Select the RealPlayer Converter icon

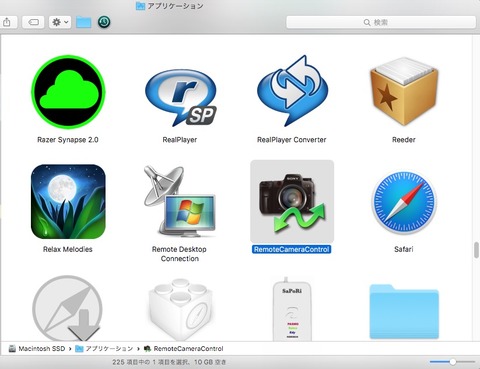click(292, 91)
